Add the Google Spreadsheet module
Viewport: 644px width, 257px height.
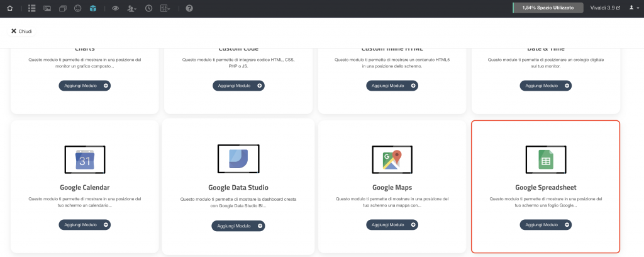pos(546,224)
